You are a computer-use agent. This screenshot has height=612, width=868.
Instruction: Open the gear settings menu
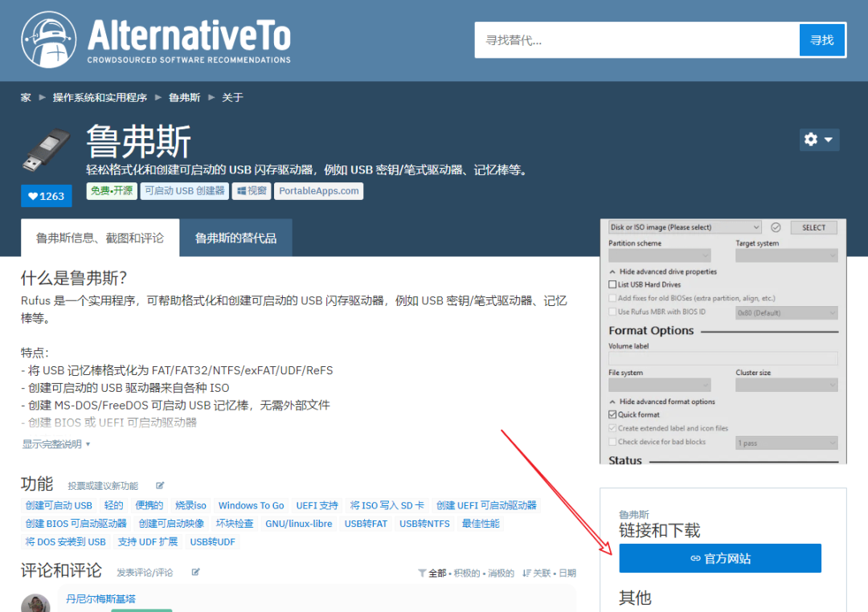click(x=818, y=140)
